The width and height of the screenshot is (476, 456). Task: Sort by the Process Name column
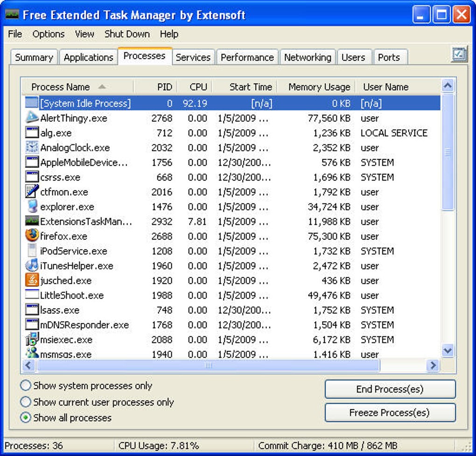click(x=78, y=87)
